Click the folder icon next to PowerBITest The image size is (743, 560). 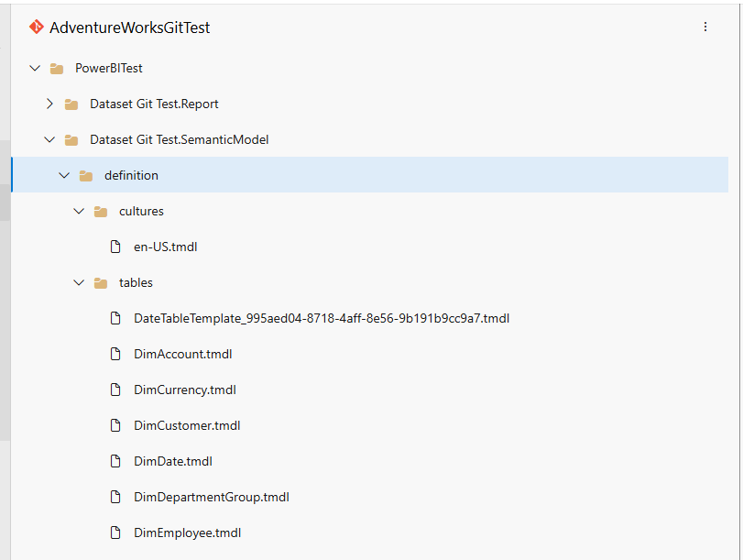[57, 68]
